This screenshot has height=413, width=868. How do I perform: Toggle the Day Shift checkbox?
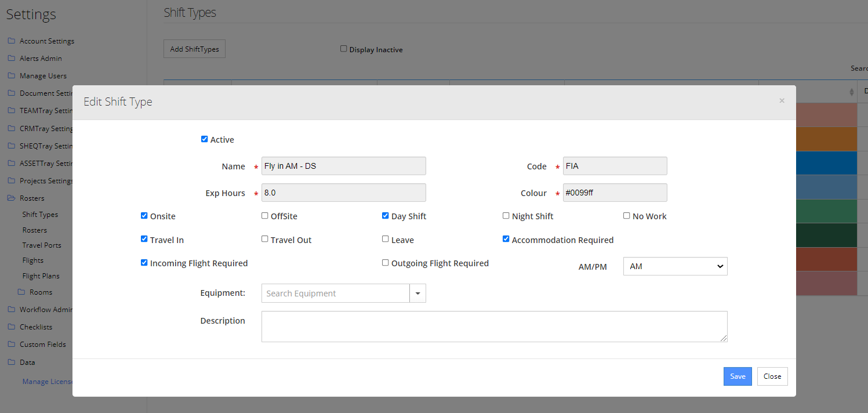click(x=385, y=216)
